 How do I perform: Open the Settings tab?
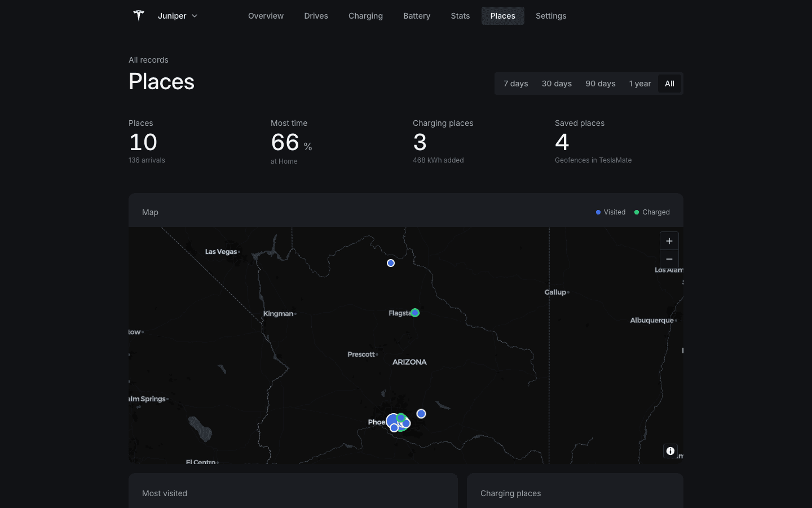(x=551, y=16)
